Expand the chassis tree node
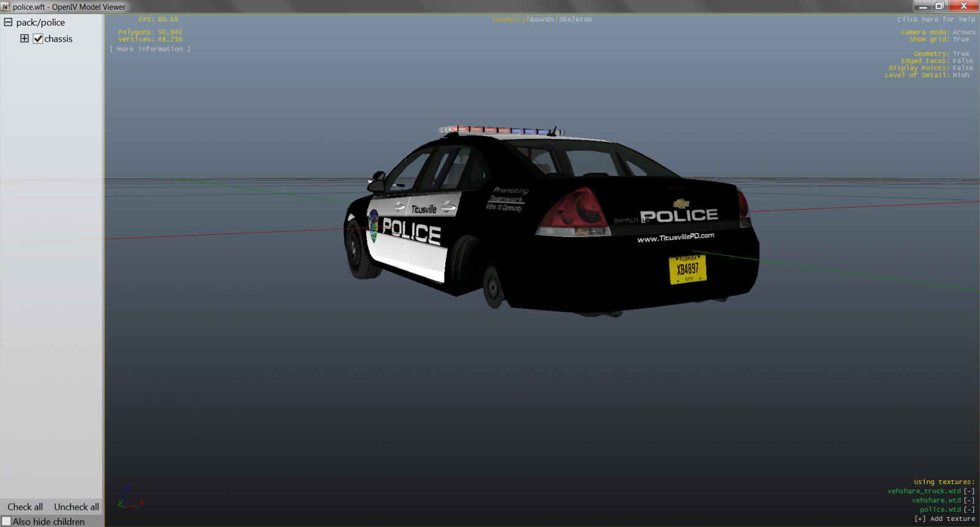This screenshot has width=980, height=527. pos(24,39)
